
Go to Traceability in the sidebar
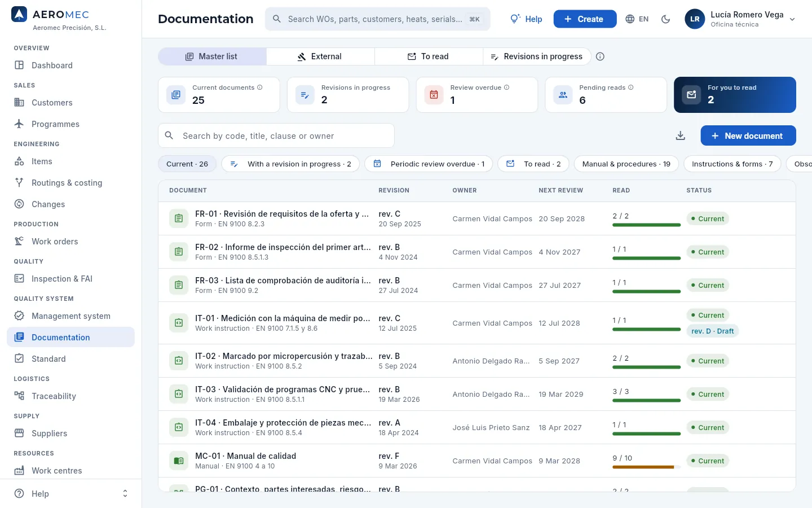(71, 396)
